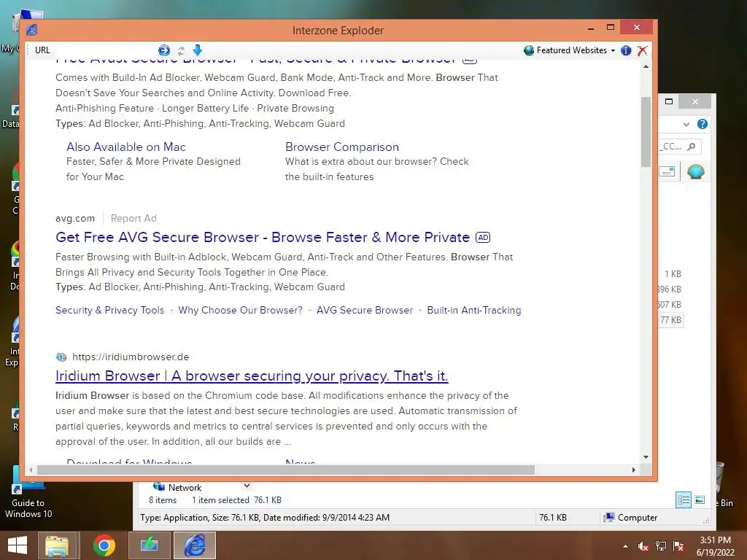The height and width of the screenshot is (560, 747).
Task: Click the horizontal scrollbar thumb in the browser
Action: click(x=286, y=470)
